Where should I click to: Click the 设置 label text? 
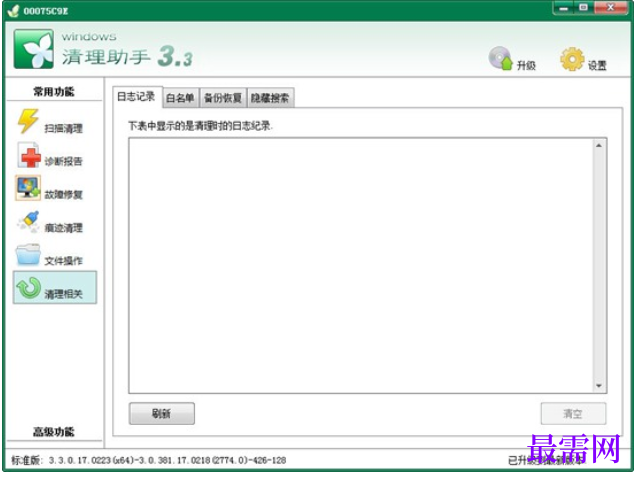point(597,65)
